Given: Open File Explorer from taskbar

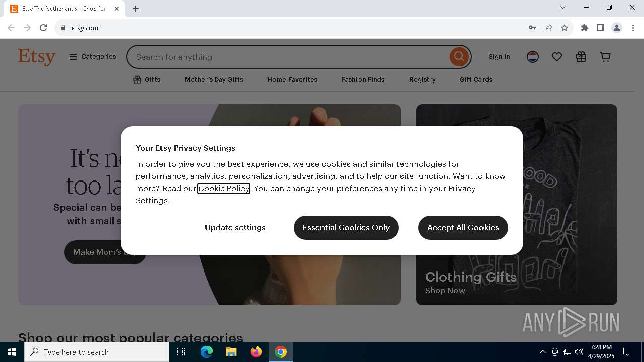Looking at the screenshot, I should [231, 352].
